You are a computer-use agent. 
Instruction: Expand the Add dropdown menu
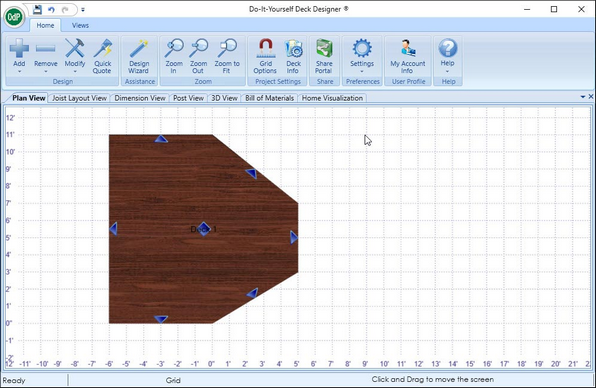[19, 56]
